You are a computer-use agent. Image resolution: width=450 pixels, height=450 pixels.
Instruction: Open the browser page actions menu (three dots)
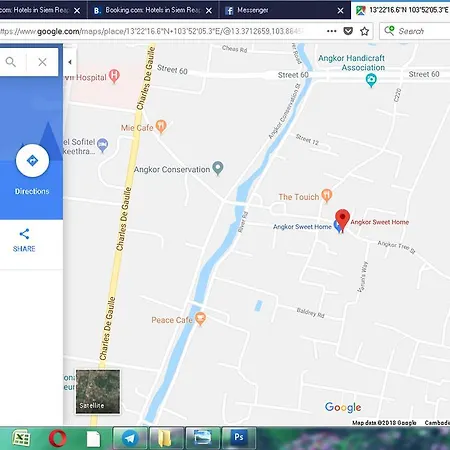[x=331, y=31]
